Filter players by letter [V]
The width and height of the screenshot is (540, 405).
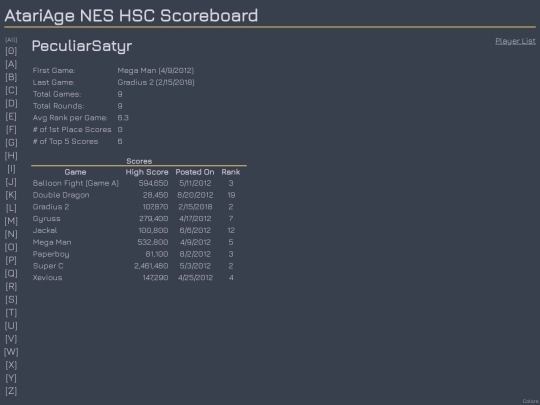11,339
